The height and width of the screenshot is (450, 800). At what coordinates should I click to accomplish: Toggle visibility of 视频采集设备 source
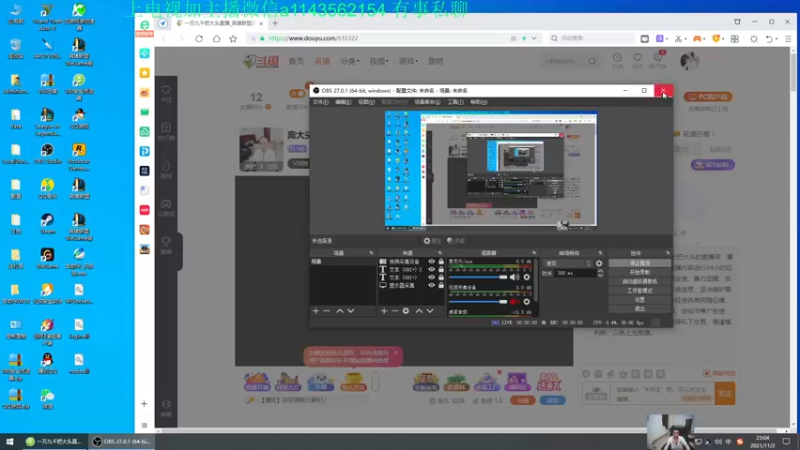click(x=432, y=261)
